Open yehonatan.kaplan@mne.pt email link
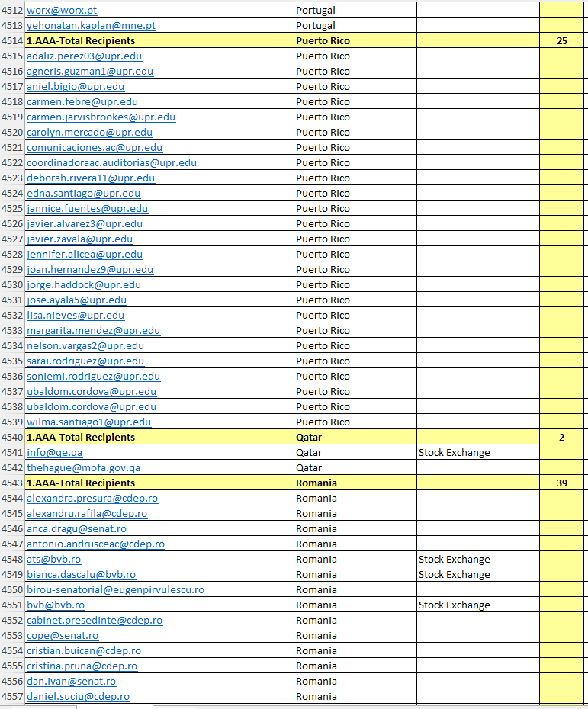 tap(91, 26)
